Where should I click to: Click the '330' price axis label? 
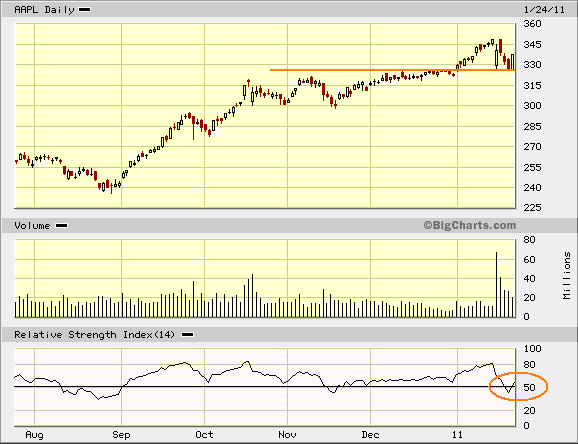(532, 65)
